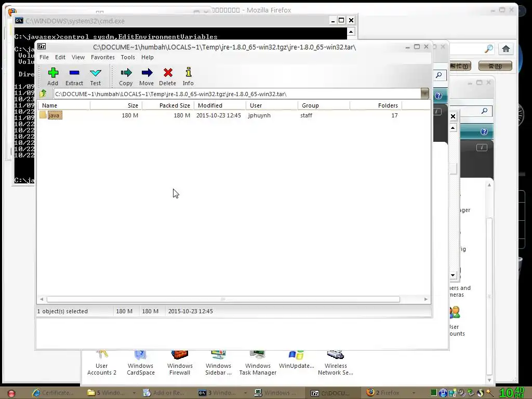Click 'jphuynh' user cell
Image resolution: width=532 pixels, height=399 pixels.
pyautogui.click(x=259, y=115)
